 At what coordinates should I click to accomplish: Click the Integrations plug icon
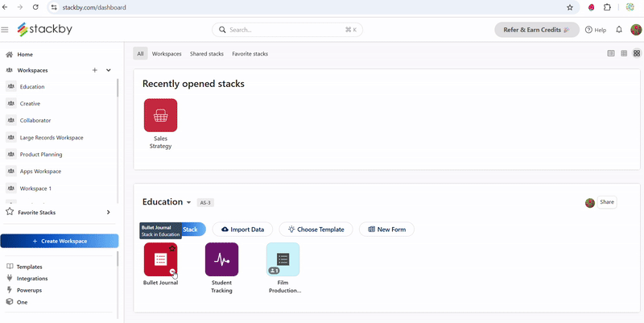coord(10,278)
